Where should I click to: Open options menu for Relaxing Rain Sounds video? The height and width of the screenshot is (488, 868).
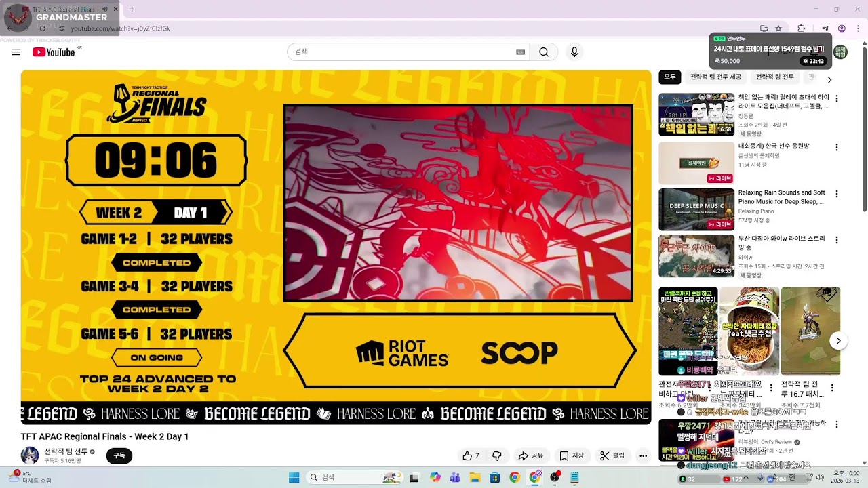[x=836, y=194]
